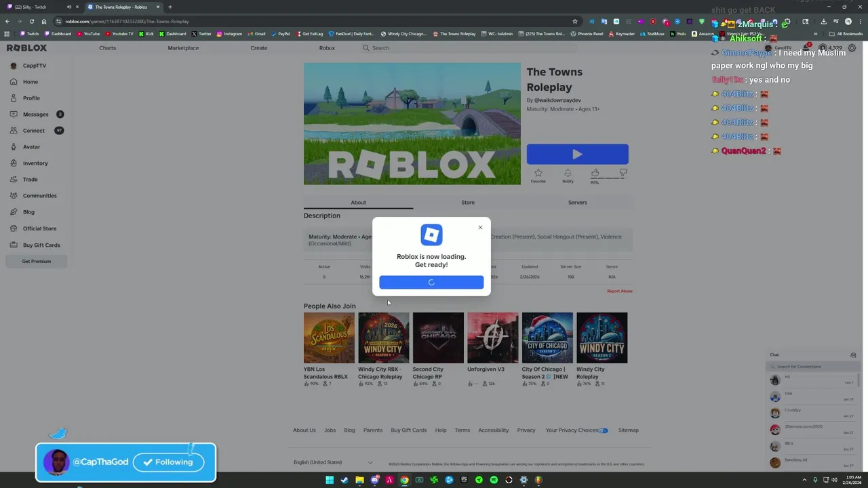Click the Roblox logo

click(x=26, y=48)
